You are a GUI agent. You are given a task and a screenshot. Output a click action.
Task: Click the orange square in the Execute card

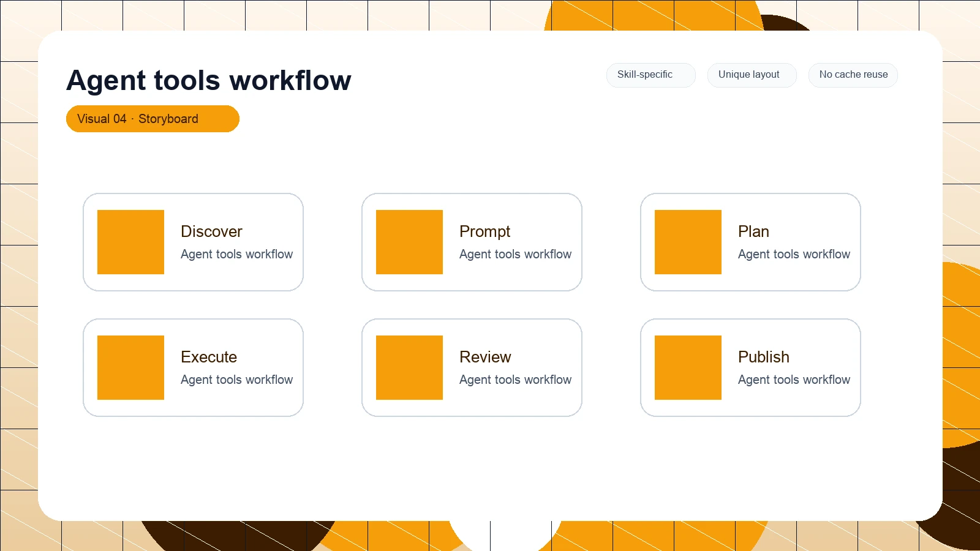coord(130,367)
